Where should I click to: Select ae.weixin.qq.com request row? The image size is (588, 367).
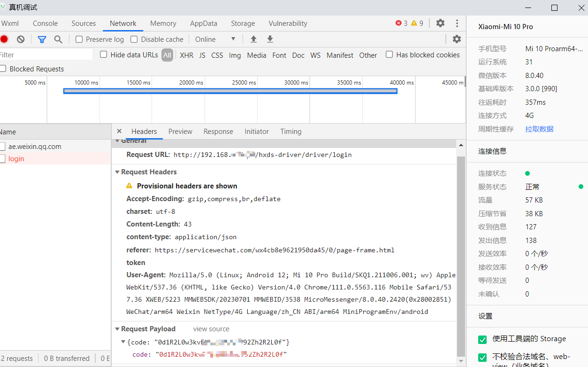click(55, 147)
